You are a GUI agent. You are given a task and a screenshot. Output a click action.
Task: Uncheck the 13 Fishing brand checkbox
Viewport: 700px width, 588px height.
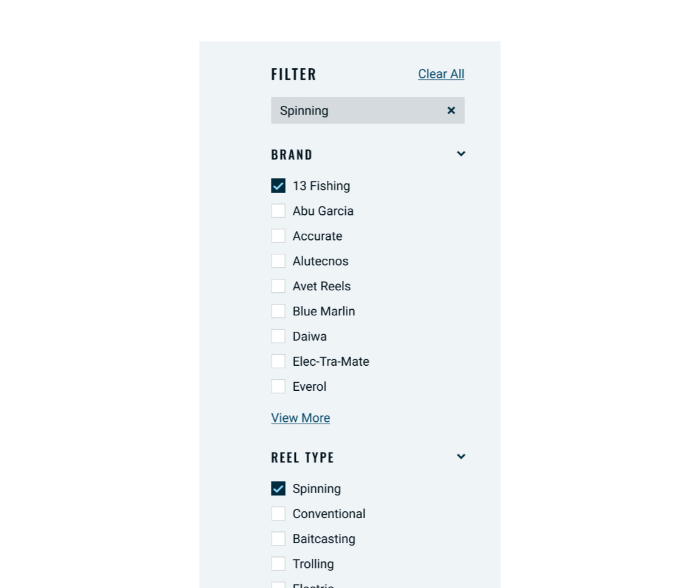(278, 186)
